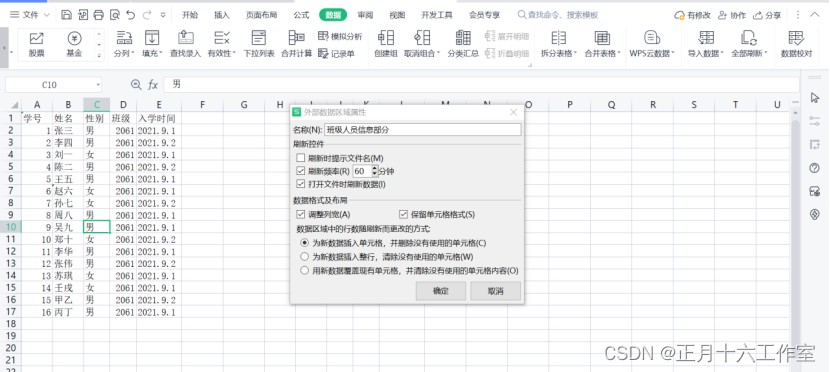Click 取消 button in the dialog
This screenshot has height=372, width=830.
pos(495,291)
